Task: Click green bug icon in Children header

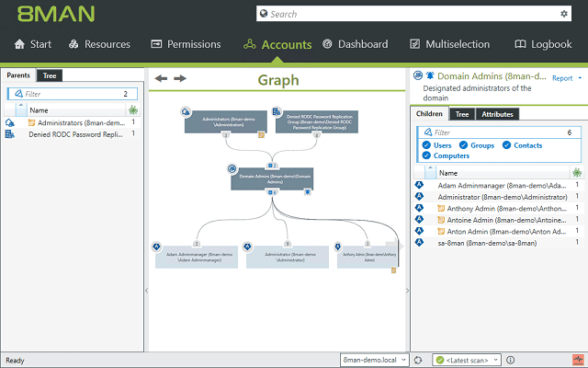Action: (x=577, y=173)
